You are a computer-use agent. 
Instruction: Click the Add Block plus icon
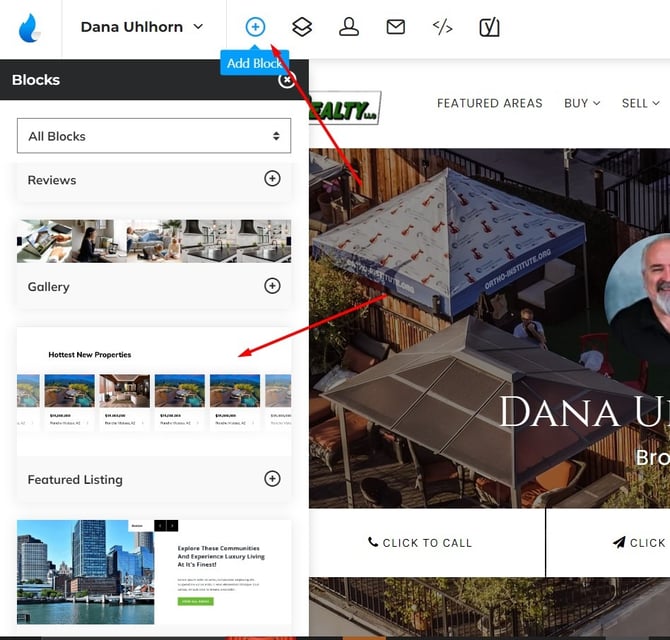tap(255, 27)
